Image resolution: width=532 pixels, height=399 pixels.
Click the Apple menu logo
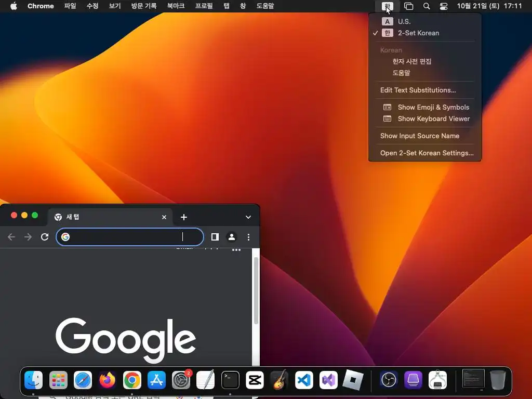tap(14, 6)
